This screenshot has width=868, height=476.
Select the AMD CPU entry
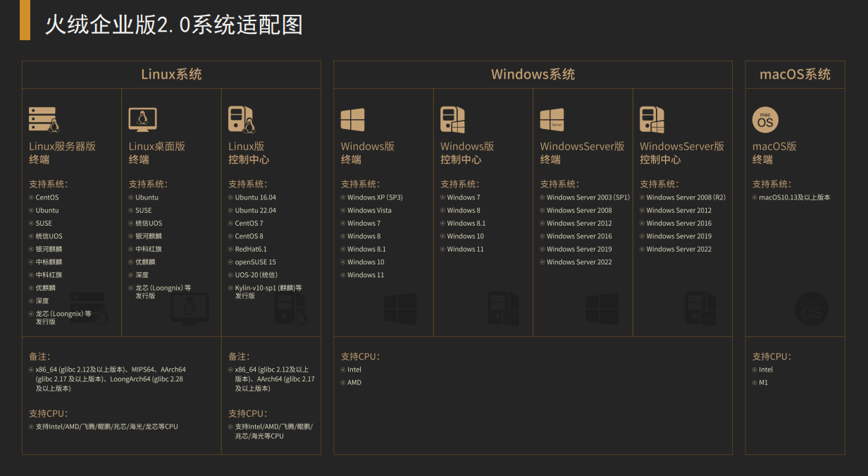pos(354,382)
